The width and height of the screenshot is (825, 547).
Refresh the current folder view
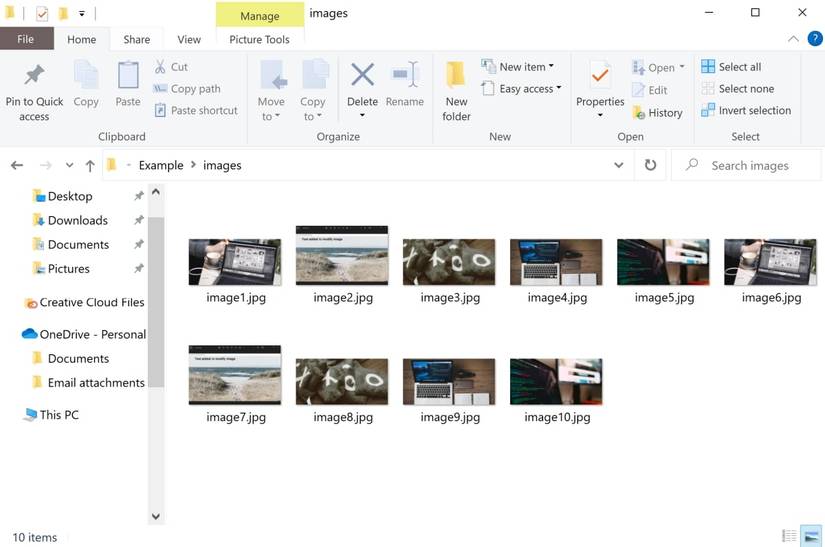(651, 165)
